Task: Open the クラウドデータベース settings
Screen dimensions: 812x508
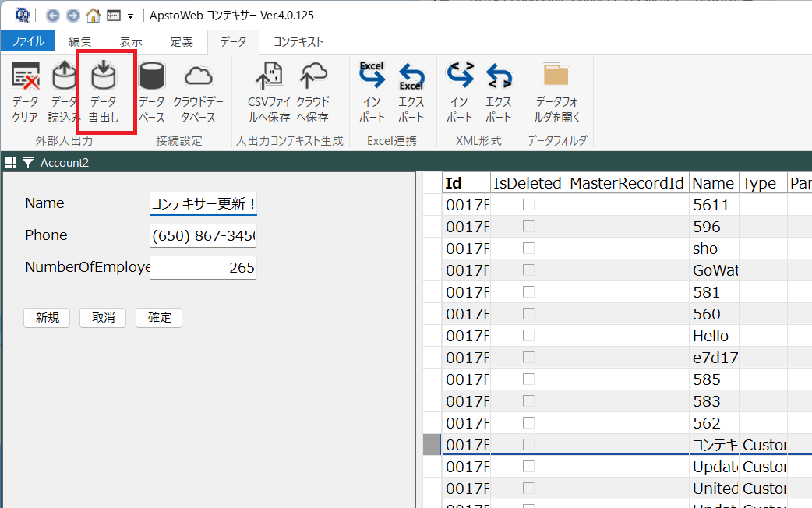Action: coord(199,93)
